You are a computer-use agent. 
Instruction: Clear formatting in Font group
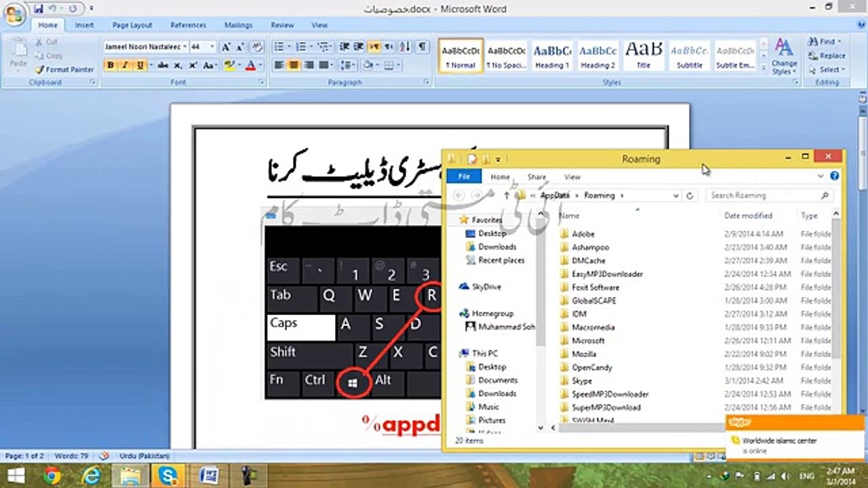click(256, 47)
